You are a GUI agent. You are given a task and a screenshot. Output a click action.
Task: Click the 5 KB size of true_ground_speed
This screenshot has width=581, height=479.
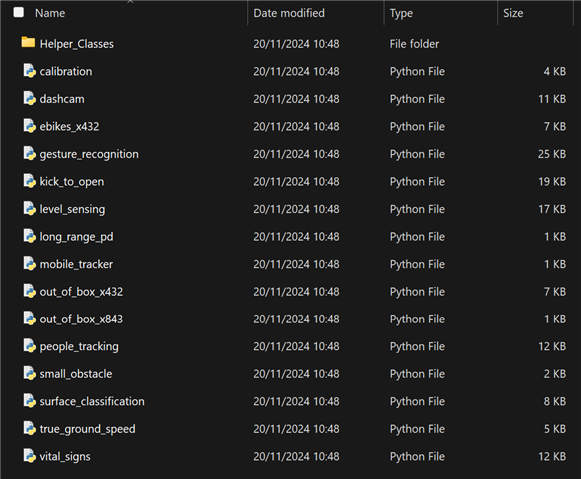coord(555,429)
